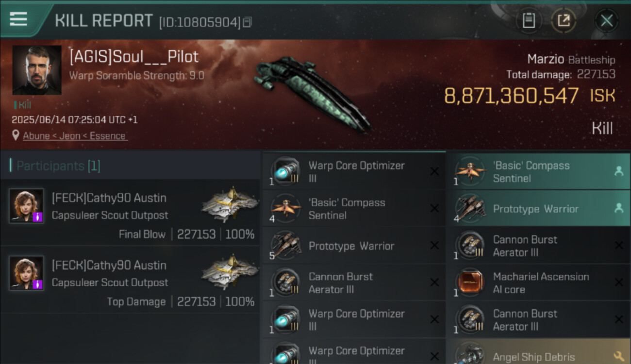Share kill report via export icon
The width and height of the screenshot is (631, 364).
tap(564, 20)
